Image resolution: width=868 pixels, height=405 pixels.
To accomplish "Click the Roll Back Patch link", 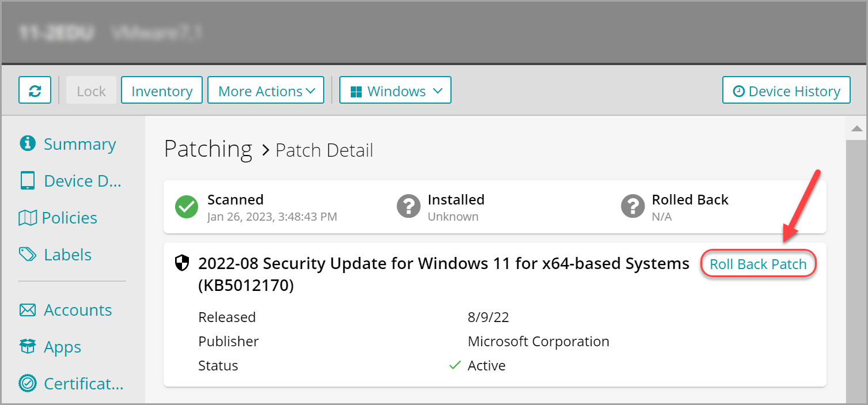I will pos(758,264).
